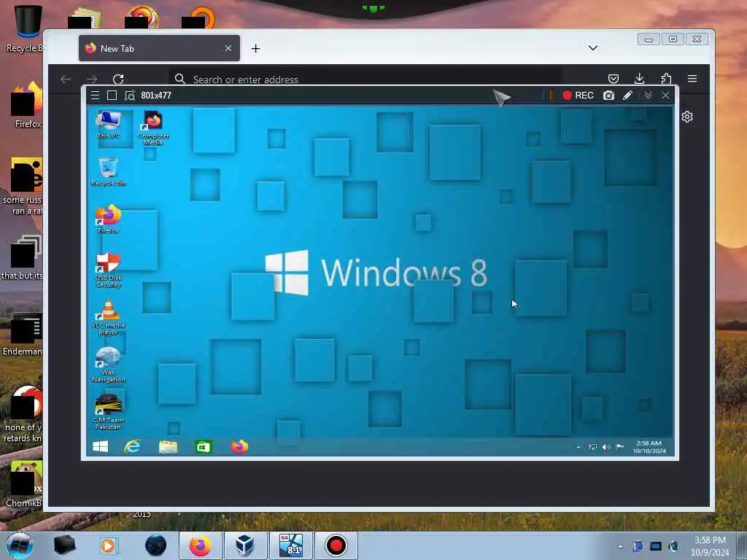Select Computer Media shortcut on Windows 8 desktop
This screenshot has width=747, height=560.
click(x=153, y=128)
